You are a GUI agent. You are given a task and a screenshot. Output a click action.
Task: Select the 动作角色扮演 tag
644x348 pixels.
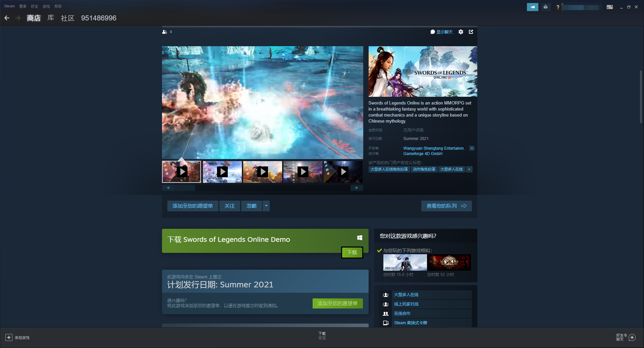point(424,169)
